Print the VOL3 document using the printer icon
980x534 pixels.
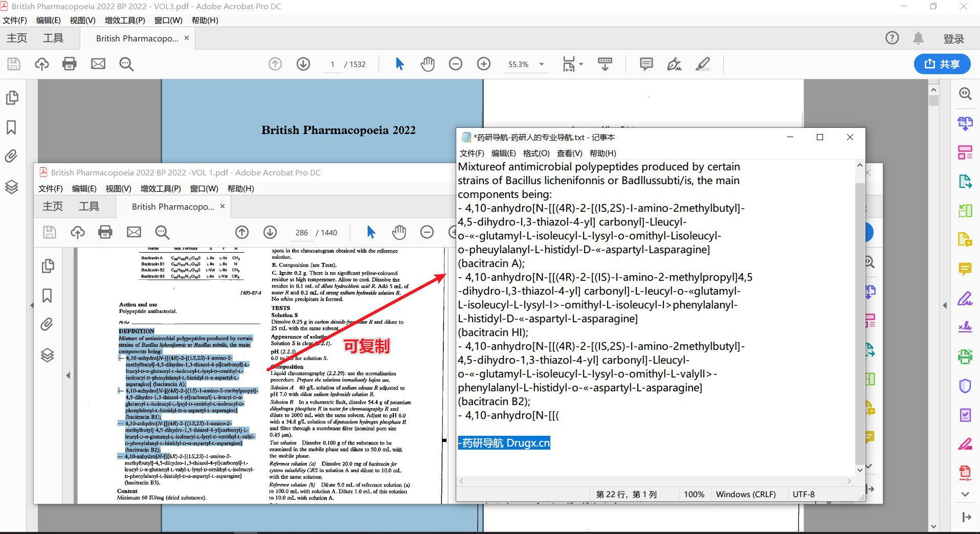tap(70, 64)
